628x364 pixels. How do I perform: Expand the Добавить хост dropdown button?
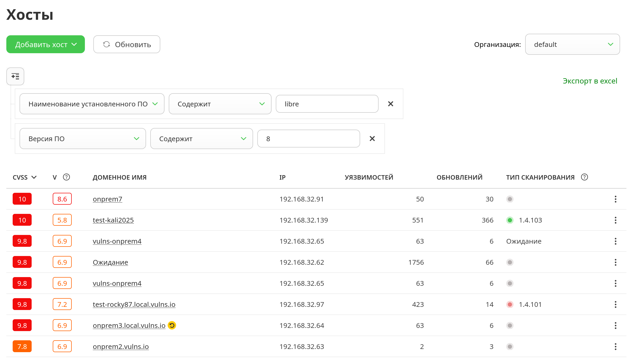click(x=46, y=45)
